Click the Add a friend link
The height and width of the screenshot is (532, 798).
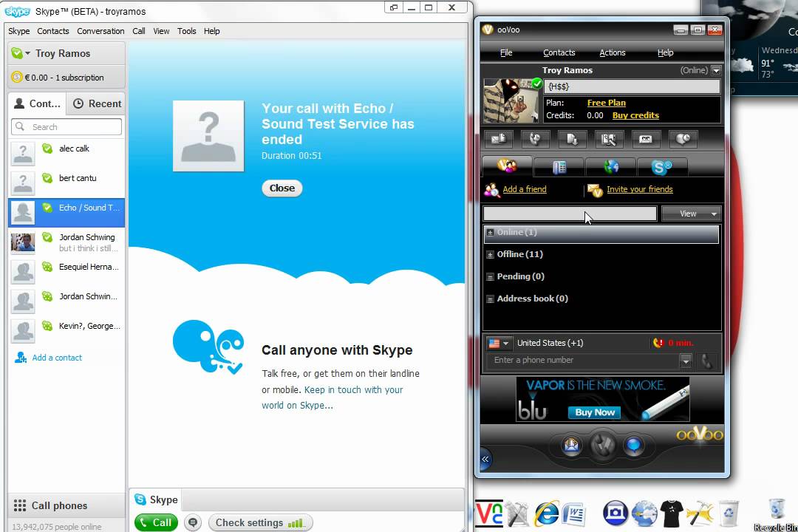point(524,189)
